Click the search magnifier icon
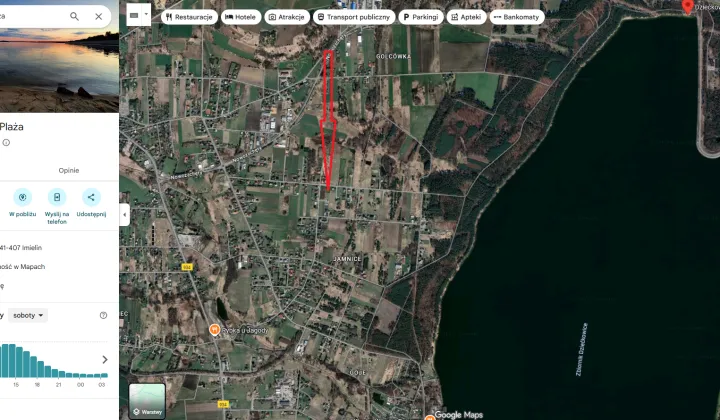 click(x=74, y=17)
